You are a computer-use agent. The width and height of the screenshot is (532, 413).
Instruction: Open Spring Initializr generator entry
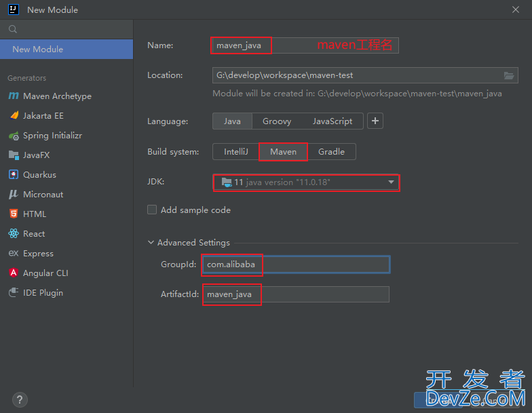click(66, 136)
